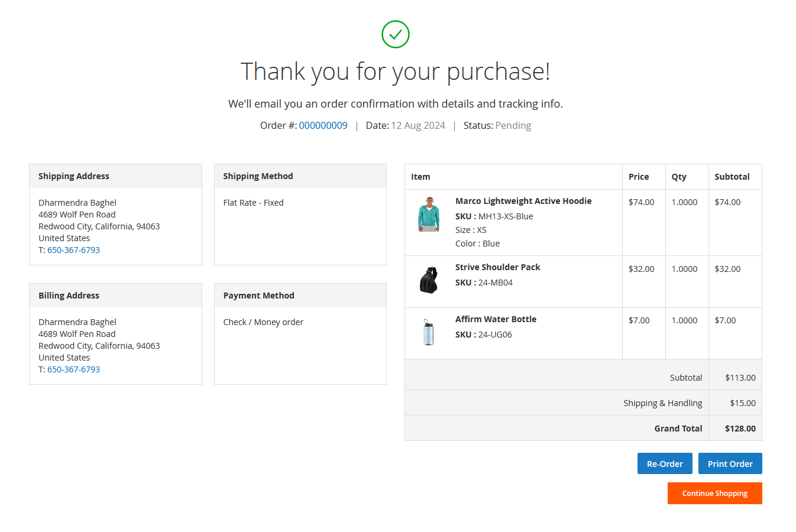The height and width of the screenshot is (532, 796).
Task: Select the Affirm Water Bottle item name
Action: click(496, 319)
